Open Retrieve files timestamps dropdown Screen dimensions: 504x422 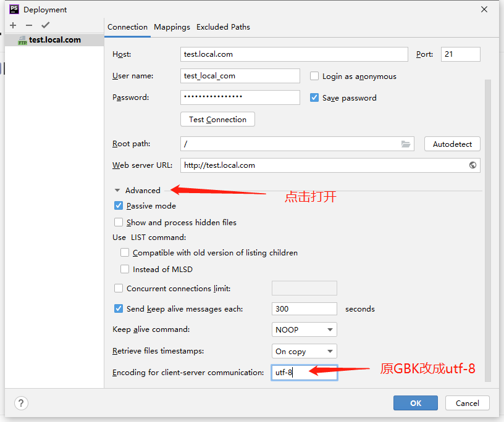click(304, 351)
